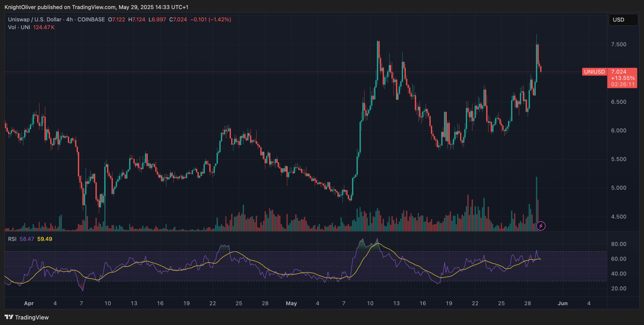This screenshot has width=644, height=325.
Task: Click the 5.500 price axis label
Action: (x=619, y=159)
